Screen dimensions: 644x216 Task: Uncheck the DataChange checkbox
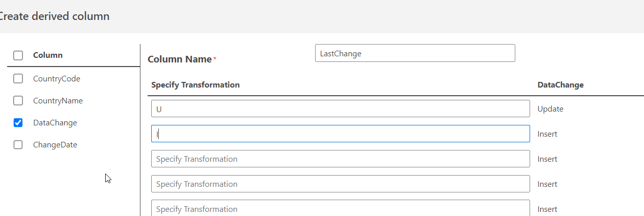(18, 123)
